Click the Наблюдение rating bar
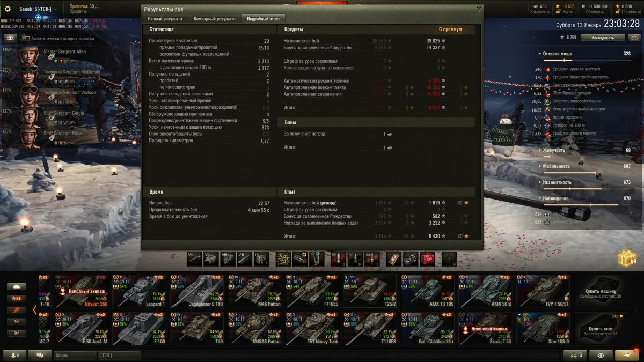Image resolution: width=644 pixels, height=362 pixels. click(588, 205)
